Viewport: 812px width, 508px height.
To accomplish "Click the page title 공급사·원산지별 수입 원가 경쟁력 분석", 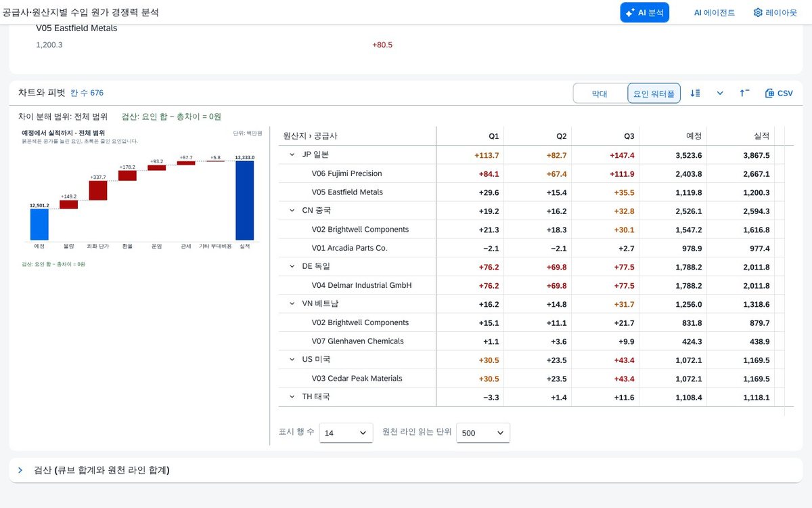I will point(81,12).
